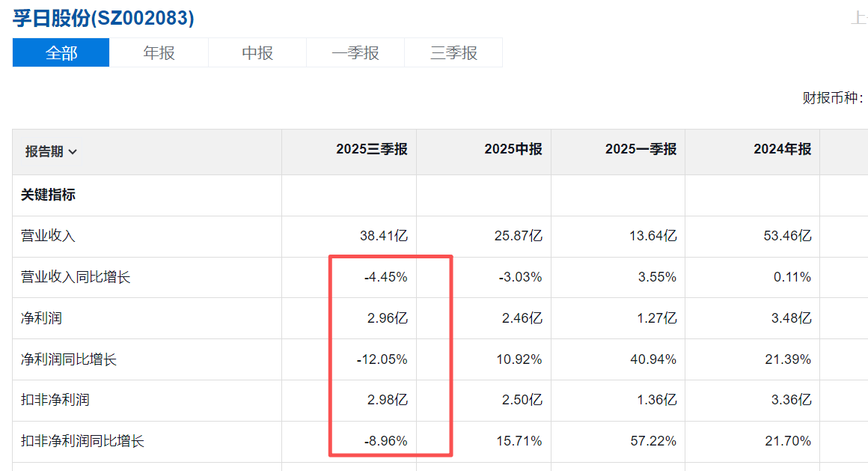Click the 2025三季报 column header

pyautogui.click(x=371, y=150)
